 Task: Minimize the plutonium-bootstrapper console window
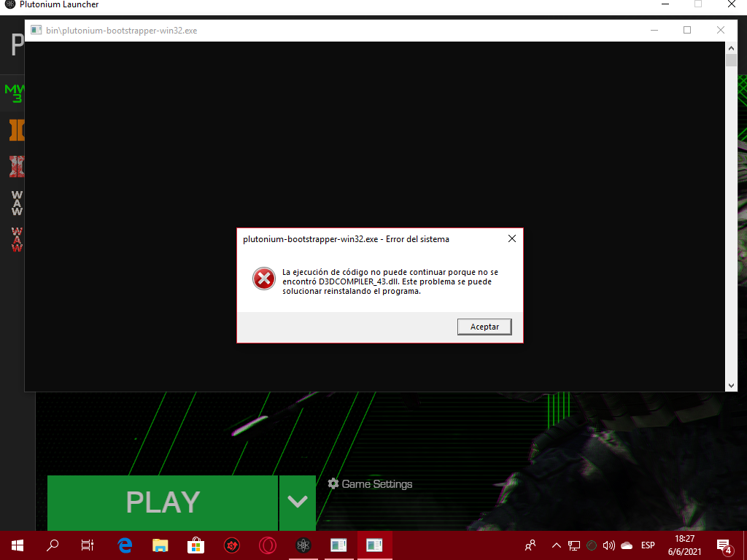pos(654,30)
